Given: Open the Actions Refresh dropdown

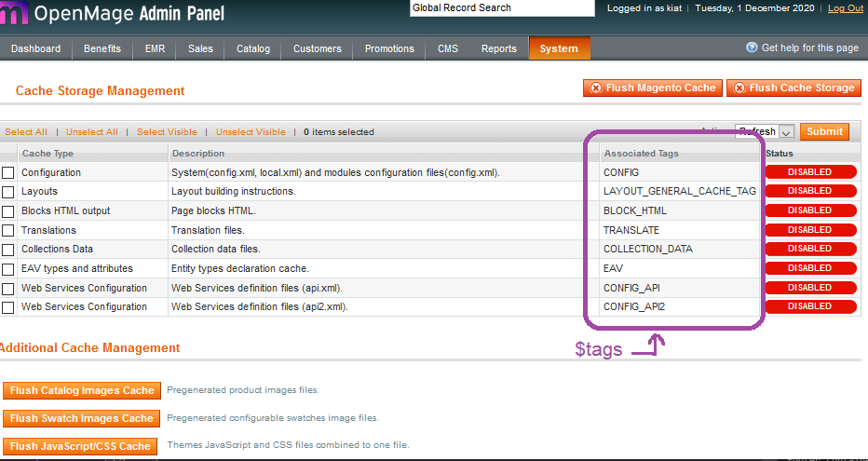Looking at the screenshot, I should 764,132.
